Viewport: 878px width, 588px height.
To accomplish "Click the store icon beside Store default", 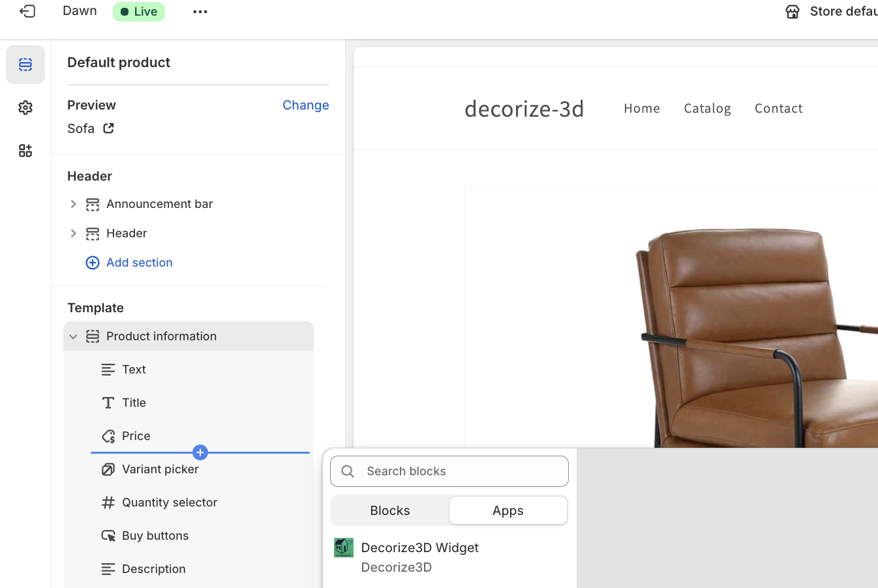I will tap(793, 12).
